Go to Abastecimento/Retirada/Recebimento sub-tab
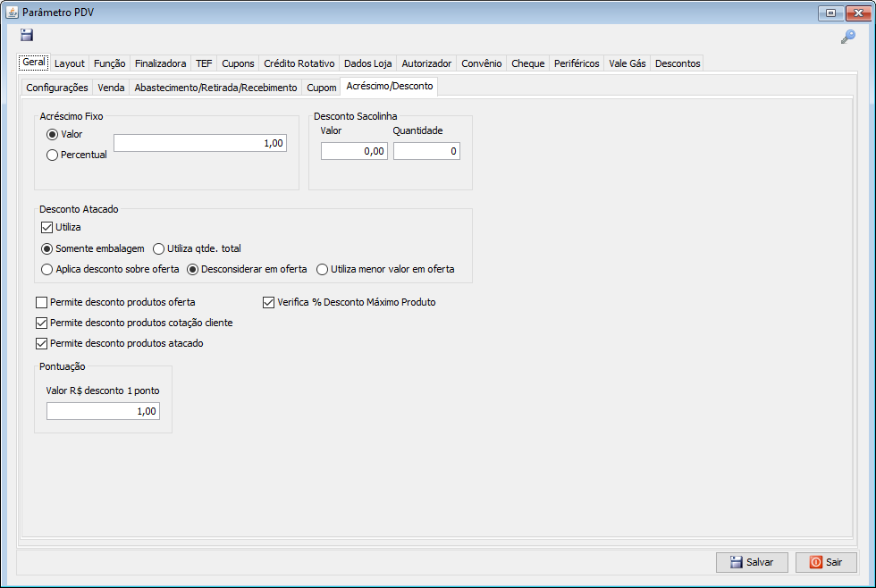Screen dimensions: 876x588 click(x=215, y=88)
